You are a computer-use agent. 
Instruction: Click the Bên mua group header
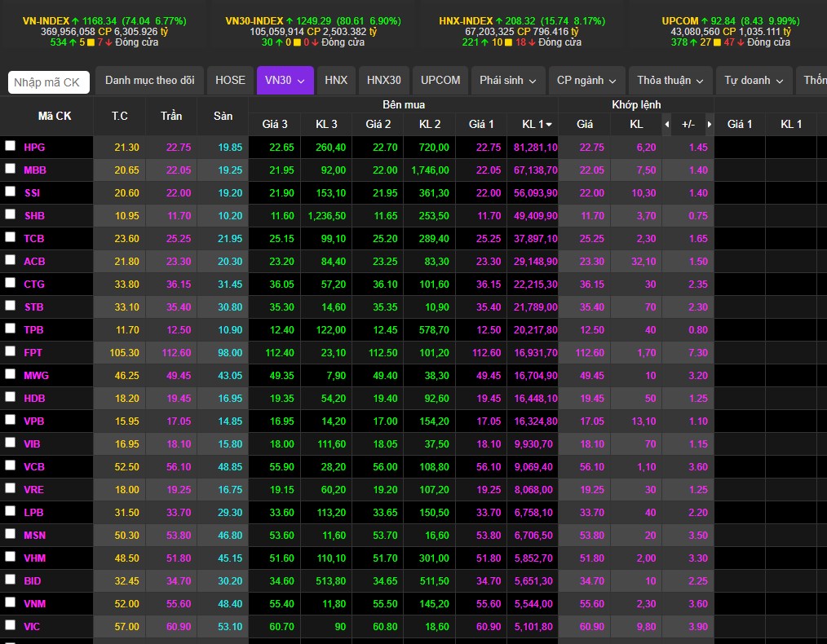(x=404, y=105)
